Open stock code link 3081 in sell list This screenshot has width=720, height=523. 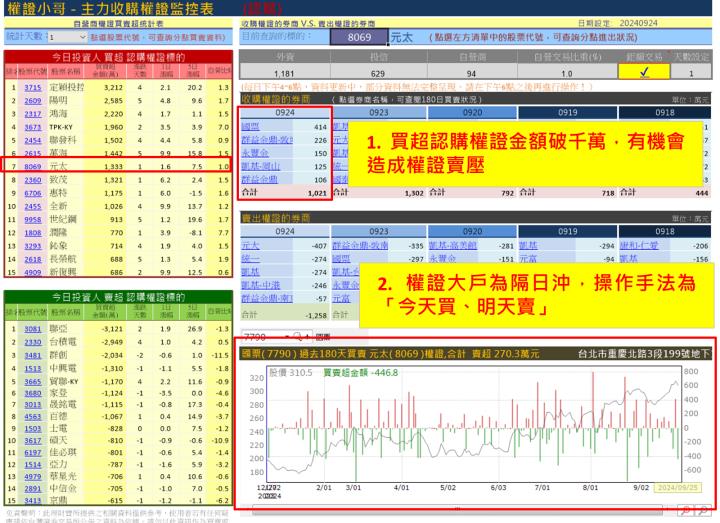coord(33,329)
